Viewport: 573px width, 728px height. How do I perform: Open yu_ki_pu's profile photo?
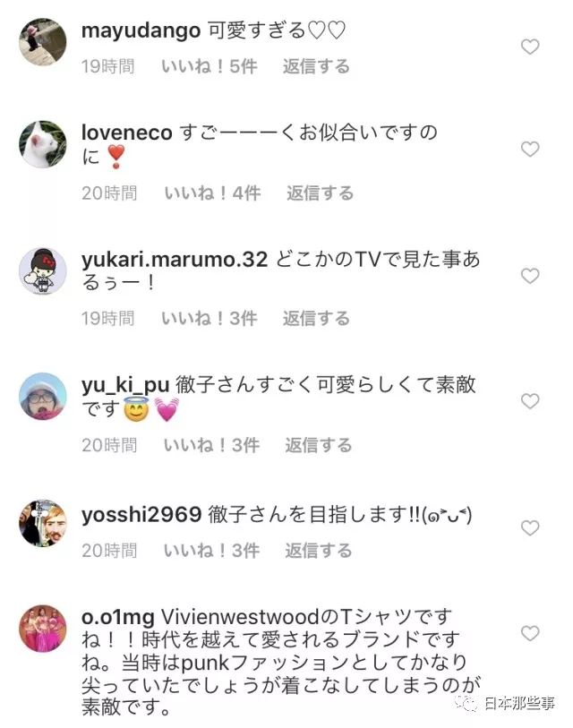pos(43,397)
